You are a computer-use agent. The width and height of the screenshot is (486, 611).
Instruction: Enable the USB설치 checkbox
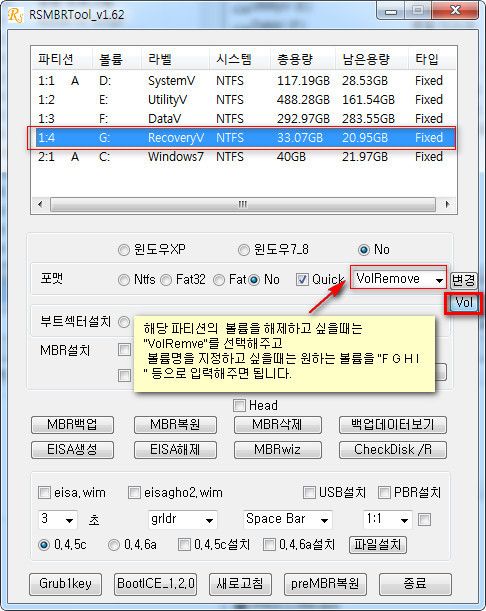click(309, 492)
